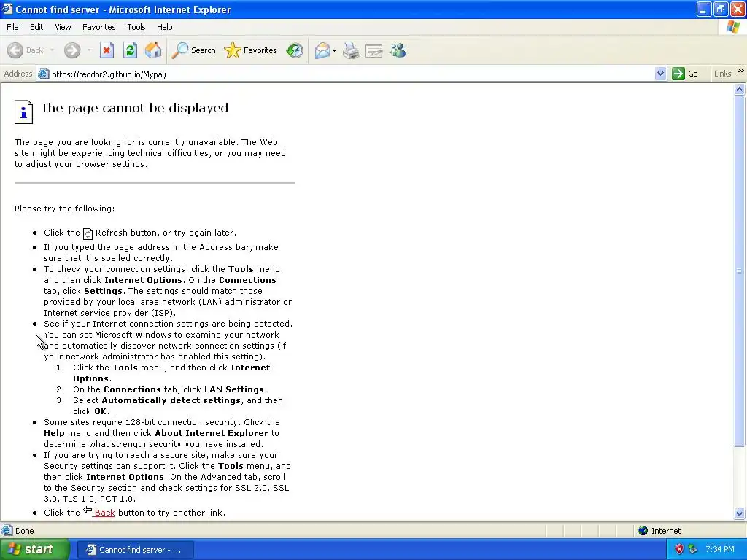
Task: Click the Links toolbar label
Action: tap(722, 74)
